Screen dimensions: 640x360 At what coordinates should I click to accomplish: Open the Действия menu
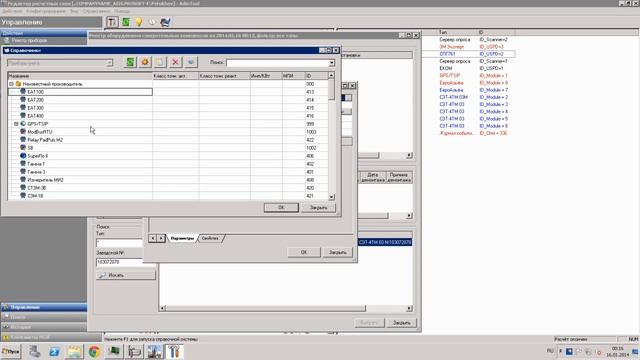[12, 11]
